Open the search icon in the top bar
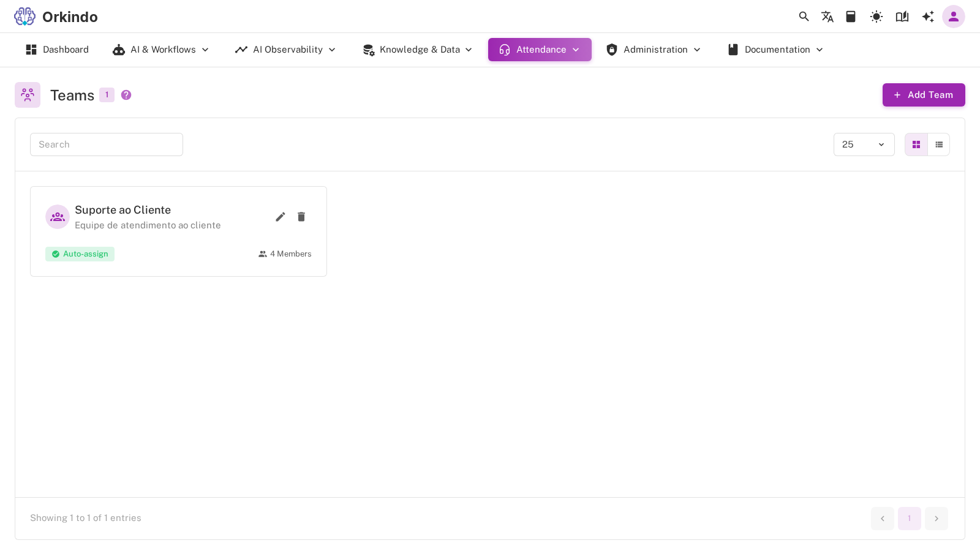 point(804,17)
